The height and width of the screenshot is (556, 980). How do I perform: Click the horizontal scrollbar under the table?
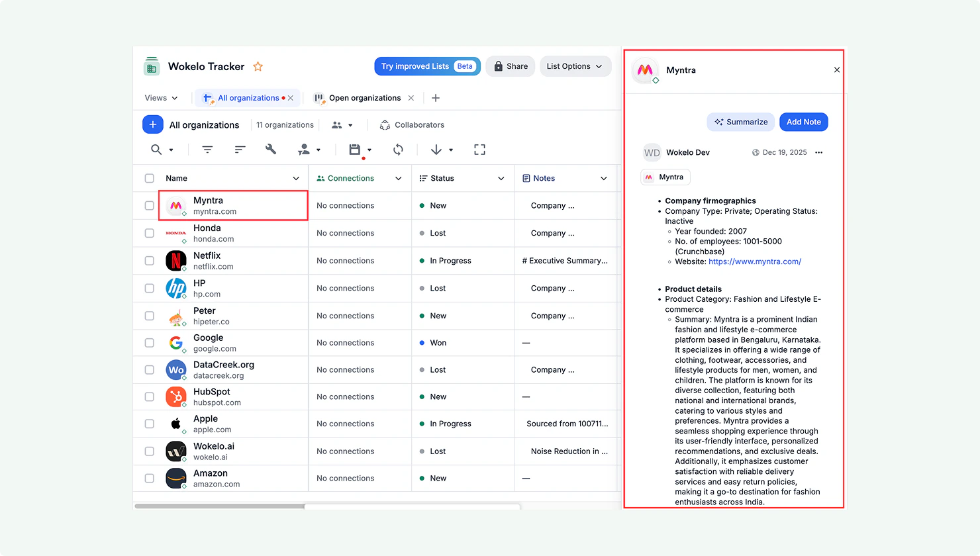(219, 506)
